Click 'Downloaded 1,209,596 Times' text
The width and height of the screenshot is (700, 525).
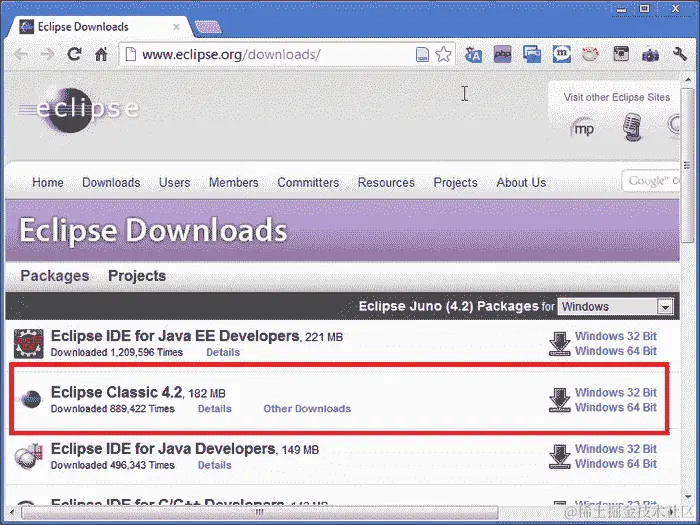117,352
